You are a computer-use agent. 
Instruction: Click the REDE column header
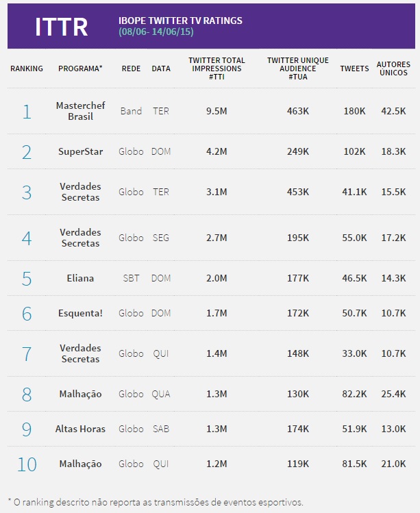131,68
